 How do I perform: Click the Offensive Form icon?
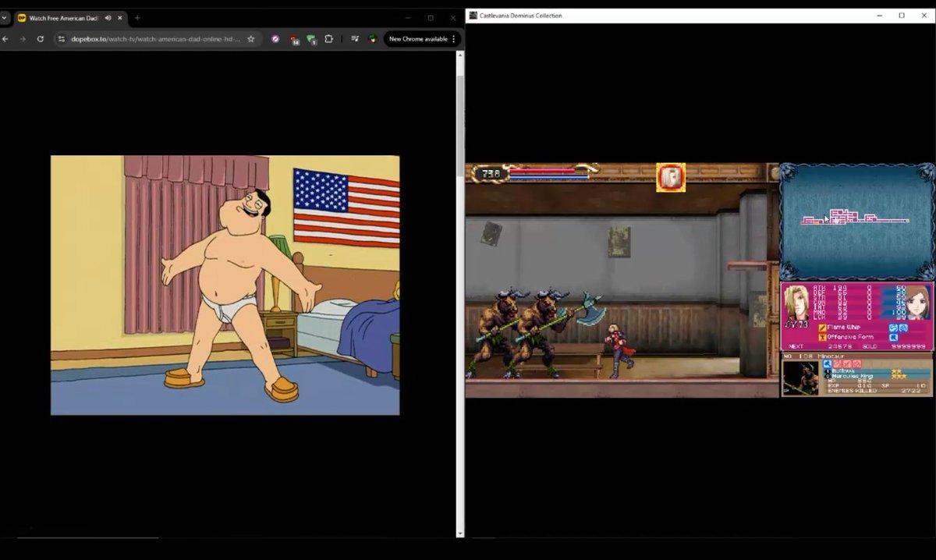click(x=822, y=337)
